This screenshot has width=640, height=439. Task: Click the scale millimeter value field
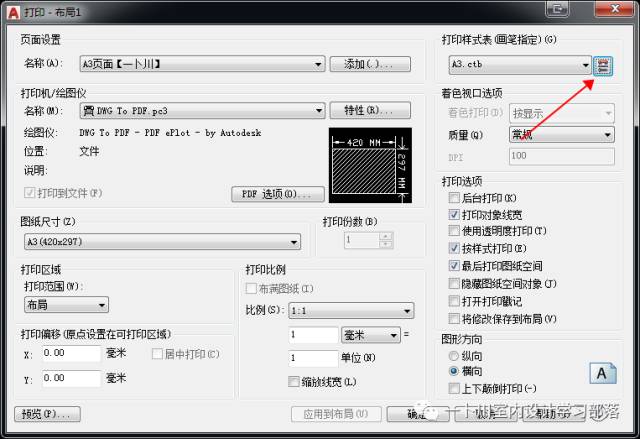pos(313,335)
